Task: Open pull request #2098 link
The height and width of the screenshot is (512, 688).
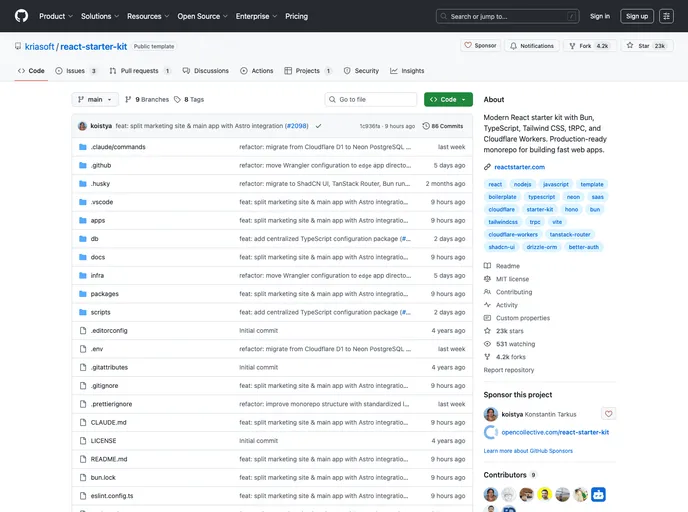Action: click(297, 126)
